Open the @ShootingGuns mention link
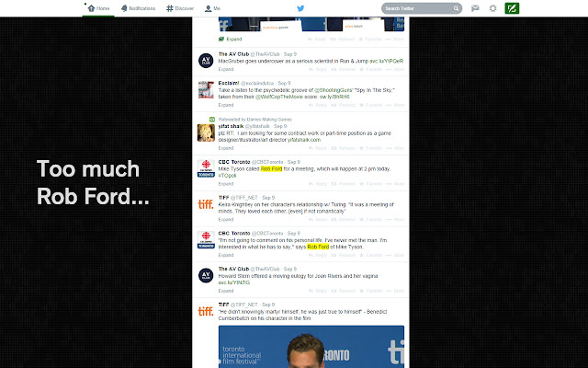Image resolution: width=588 pixels, height=368 pixels. pos(334,90)
